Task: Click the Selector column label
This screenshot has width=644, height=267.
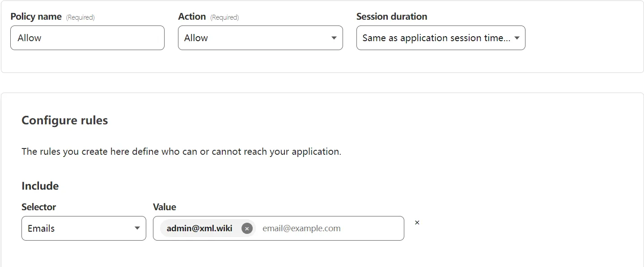Action: tap(39, 207)
